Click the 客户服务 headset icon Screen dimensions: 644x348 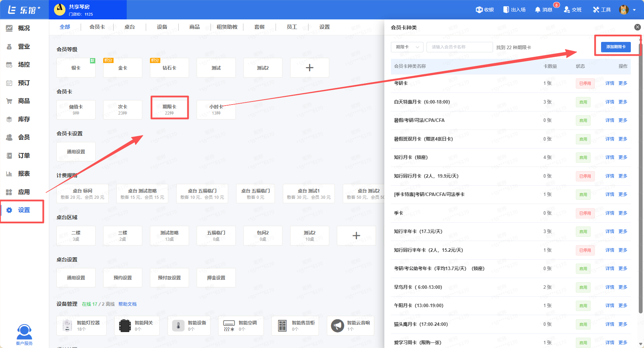(24, 332)
